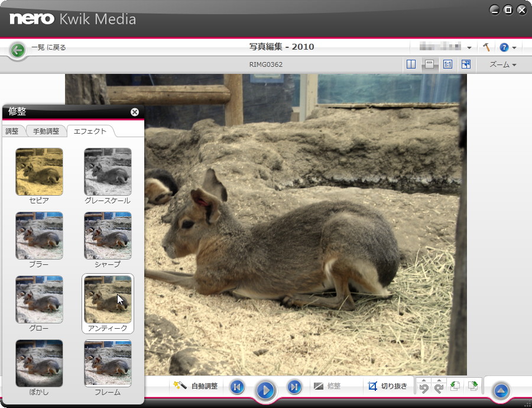Switch to the 手動調整 tab
The height and width of the screenshot is (408, 532).
click(x=46, y=131)
